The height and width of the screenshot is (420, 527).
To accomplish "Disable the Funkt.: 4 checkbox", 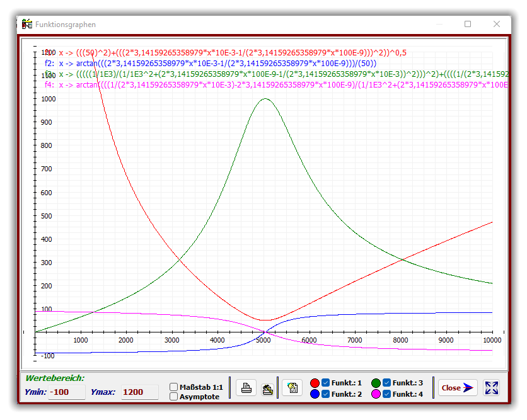I will [x=386, y=394].
